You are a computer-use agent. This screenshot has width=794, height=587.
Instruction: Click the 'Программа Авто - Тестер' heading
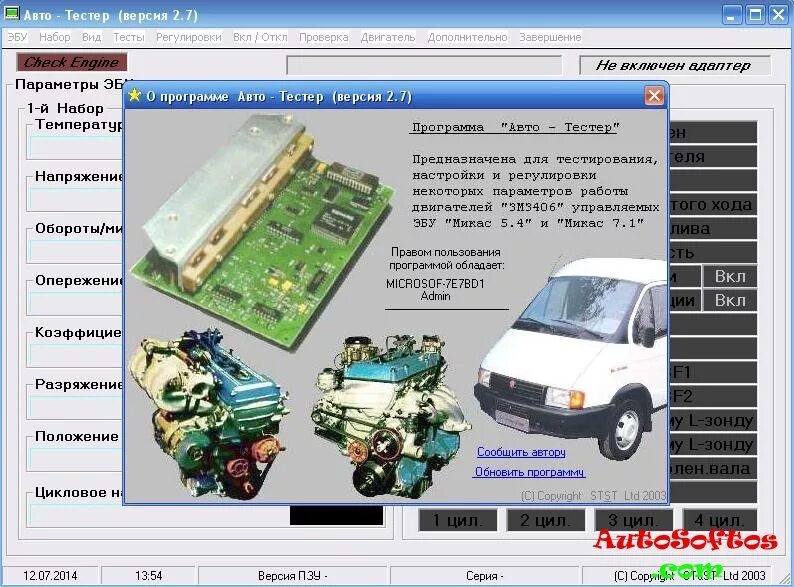click(515, 127)
